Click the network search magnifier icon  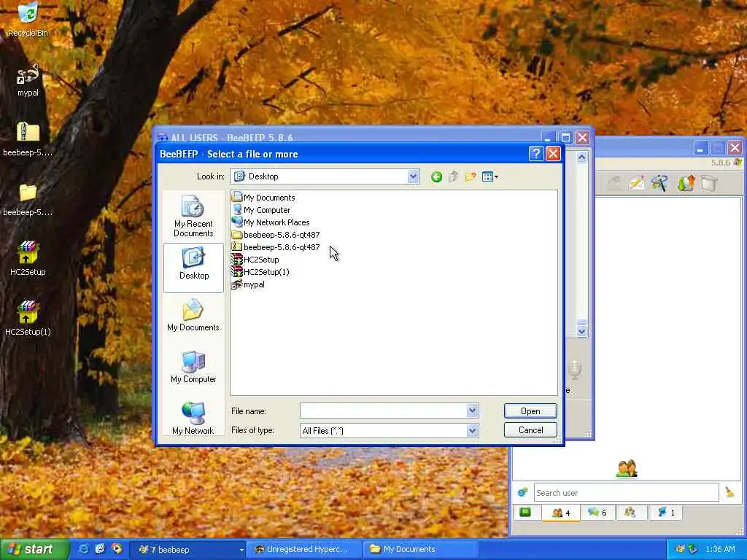coord(659,183)
